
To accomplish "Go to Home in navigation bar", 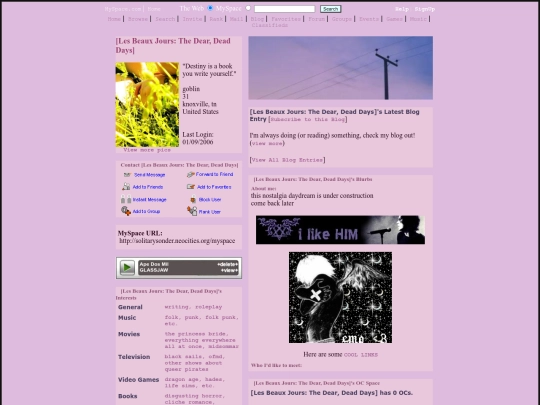I will coord(114,19).
